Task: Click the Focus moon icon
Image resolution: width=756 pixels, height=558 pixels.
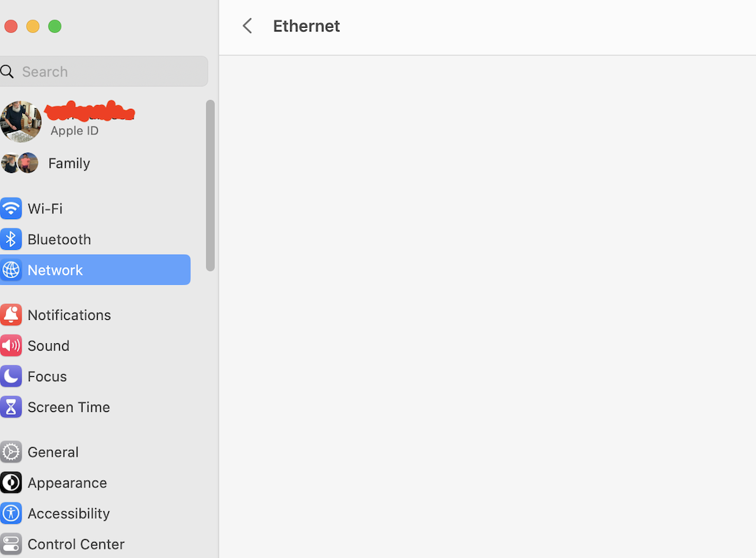Action: coord(11,376)
